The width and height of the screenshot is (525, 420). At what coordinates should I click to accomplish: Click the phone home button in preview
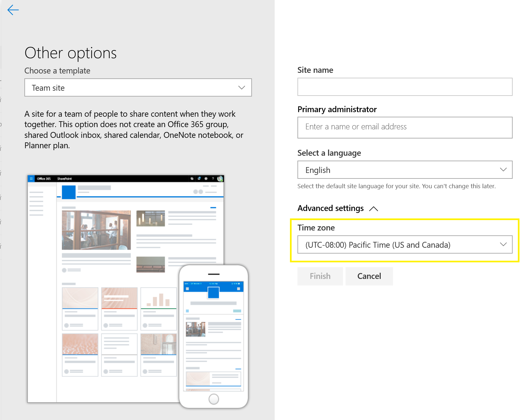coord(214,399)
